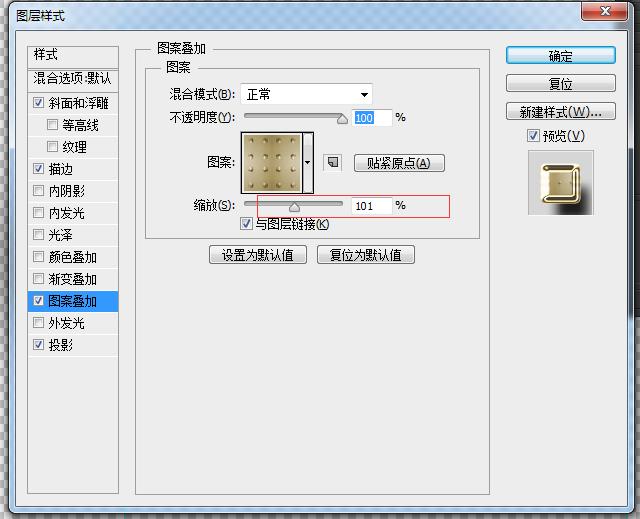Uncheck the 描边 checkbox
Image resolution: width=640 pixels, height=519 pixels.
[38, 169]
